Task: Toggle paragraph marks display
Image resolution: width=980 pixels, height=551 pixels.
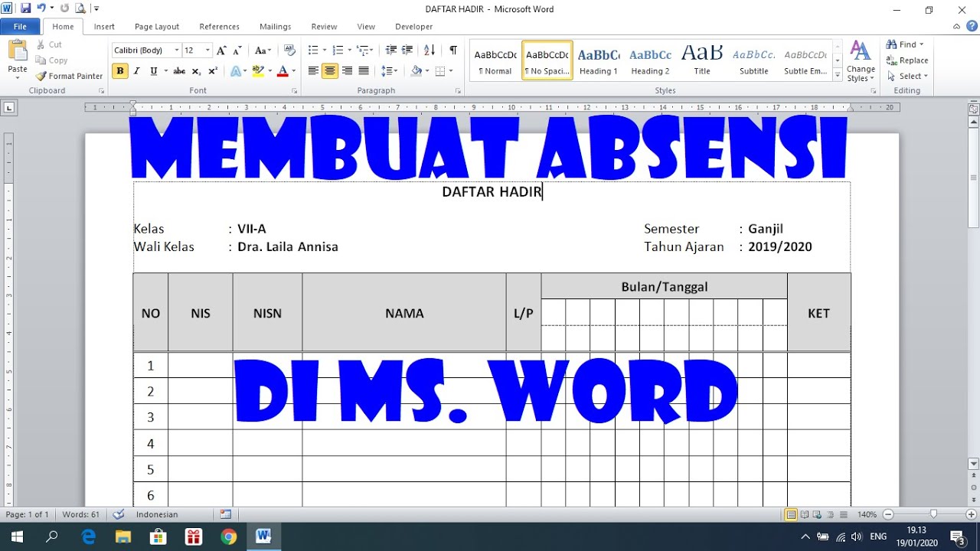Action: [453, 51]
